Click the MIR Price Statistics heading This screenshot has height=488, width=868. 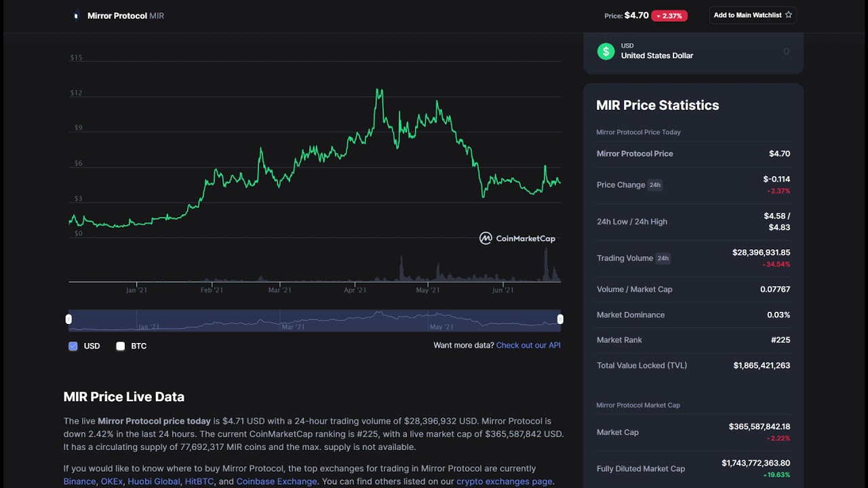coord(657,105)
